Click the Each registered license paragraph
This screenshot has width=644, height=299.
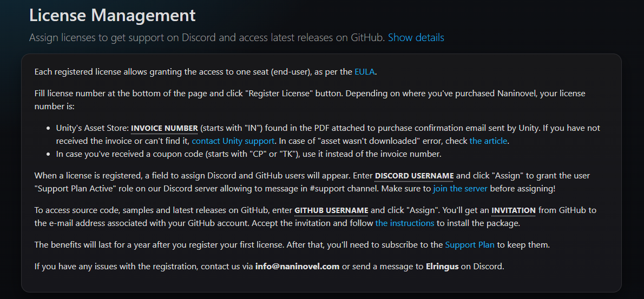(189, 71)
